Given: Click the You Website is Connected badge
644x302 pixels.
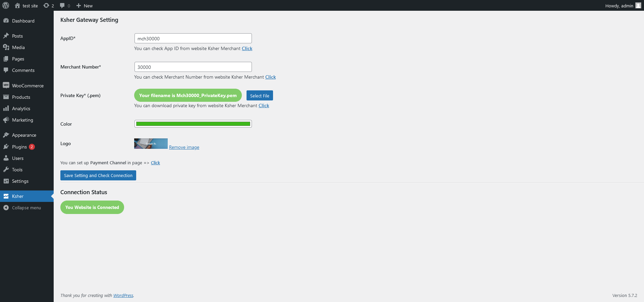Looking at the screenshot, I should point(92,207).
